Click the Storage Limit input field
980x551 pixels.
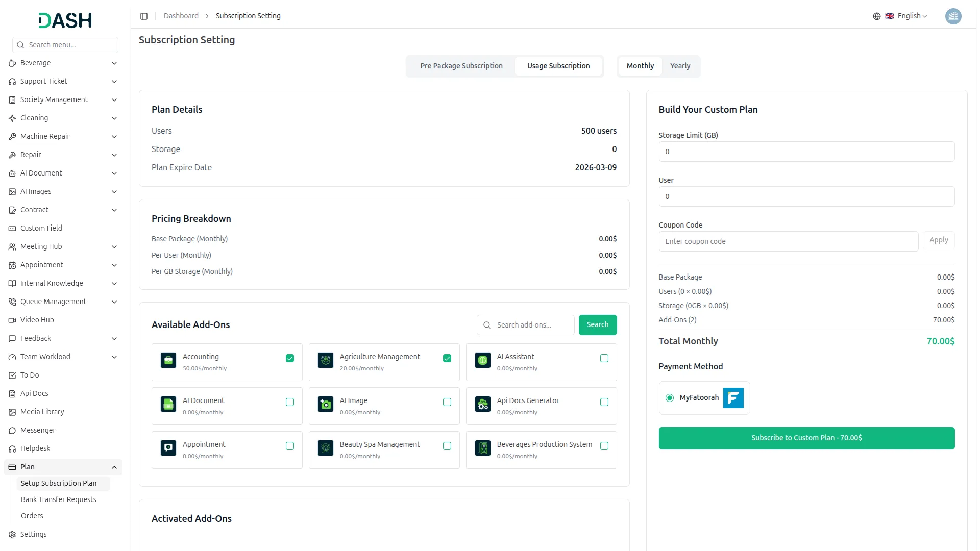coord(806,152)
